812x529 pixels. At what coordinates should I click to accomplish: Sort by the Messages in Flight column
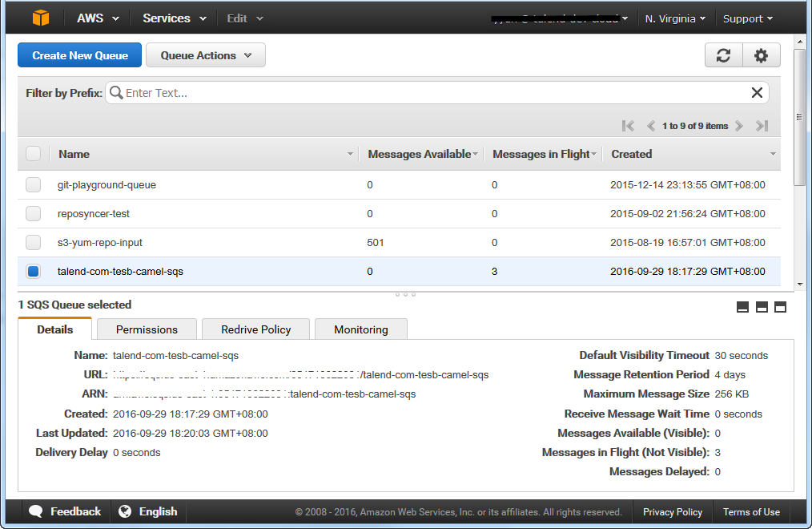(544, 154)
